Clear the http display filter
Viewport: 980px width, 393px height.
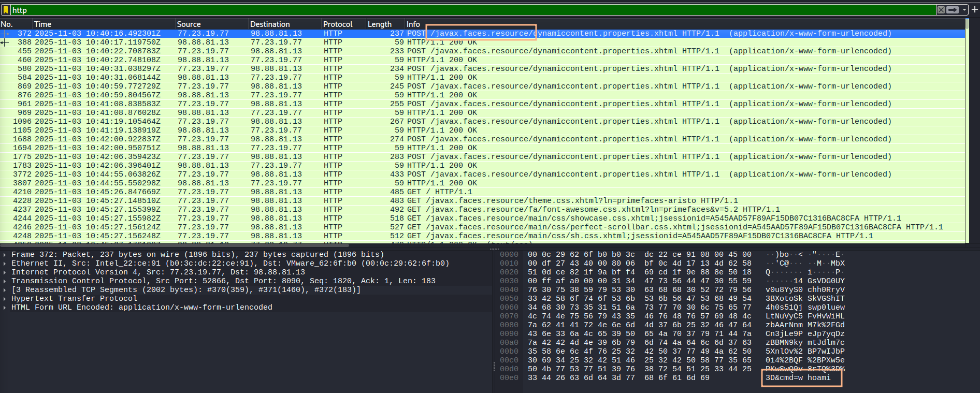[941, 10]
